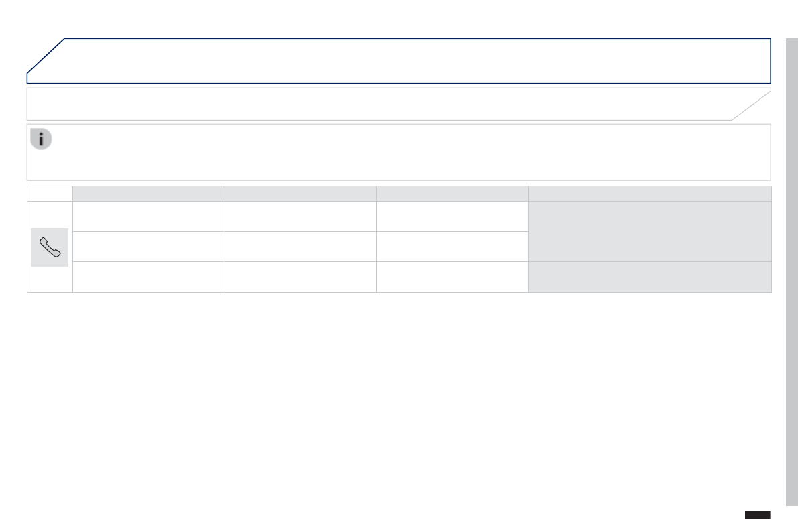The height and width of the screenshot is (532, 798).
Task: Click the tall grey merged cell on the right
Action: (x=649, y=231)
